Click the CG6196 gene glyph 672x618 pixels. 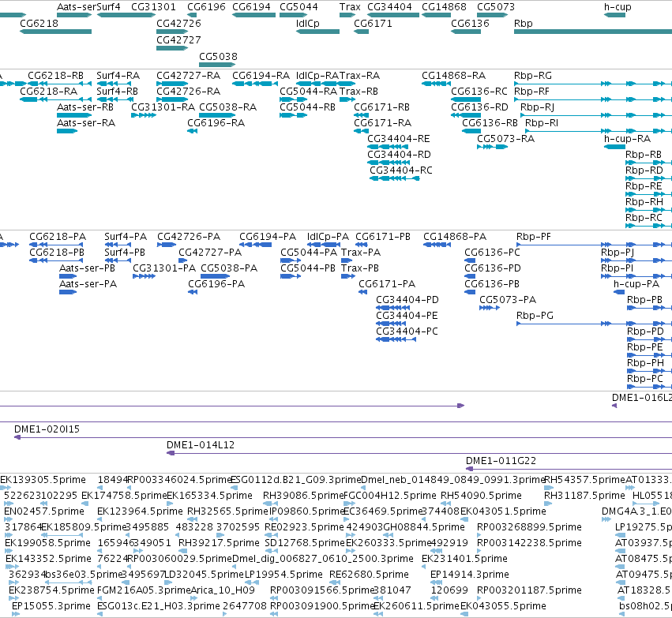point(192,15)
